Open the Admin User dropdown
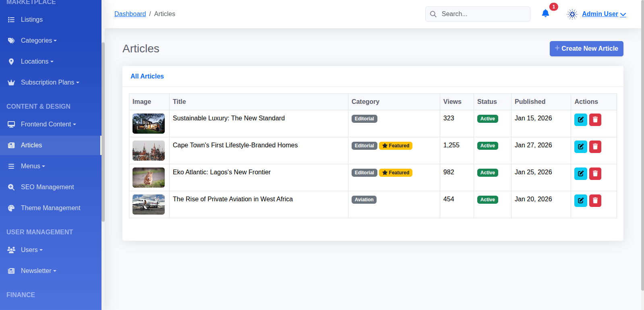 coord(604,14)
